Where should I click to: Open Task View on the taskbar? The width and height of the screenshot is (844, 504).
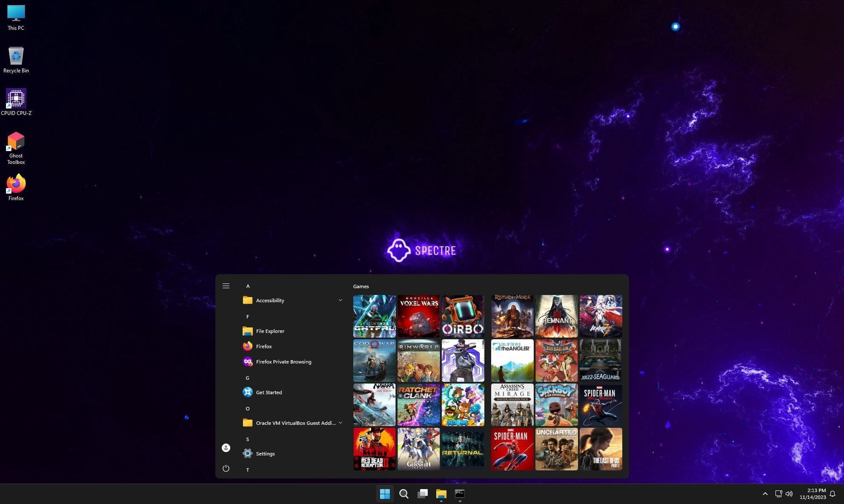[423, 494]
